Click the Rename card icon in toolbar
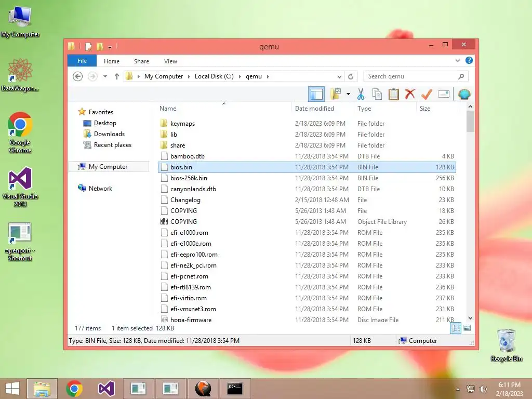 click(x=444, y=94)
